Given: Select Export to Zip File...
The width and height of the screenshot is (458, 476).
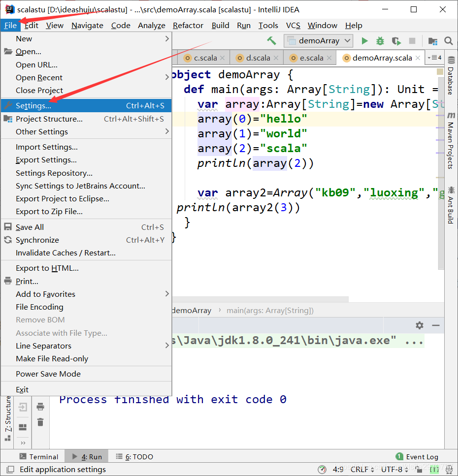Looking at the screenshot, I should [x=86, y=211].
